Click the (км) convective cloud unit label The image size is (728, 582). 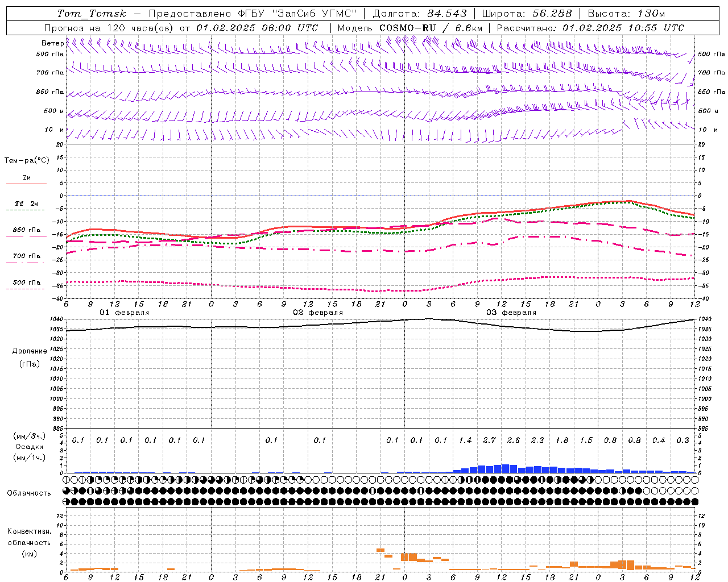tap(29, 554)
